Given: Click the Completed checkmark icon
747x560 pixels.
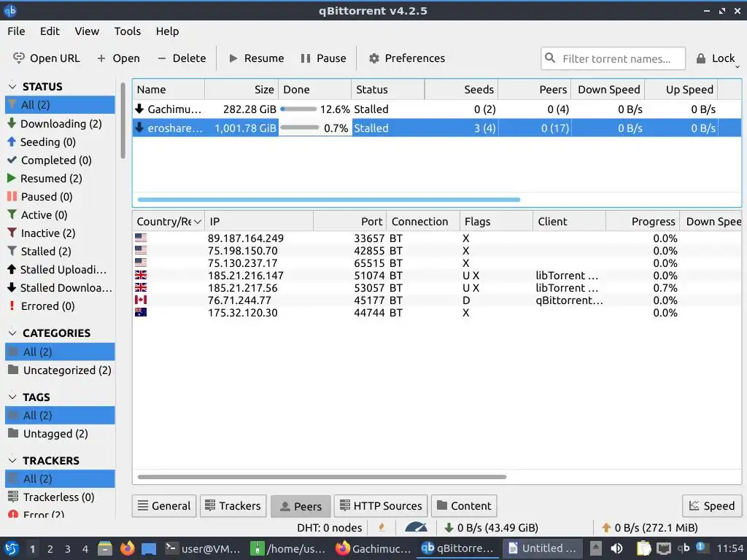Looking at the screenshot, I should click(x=12, y=160).
